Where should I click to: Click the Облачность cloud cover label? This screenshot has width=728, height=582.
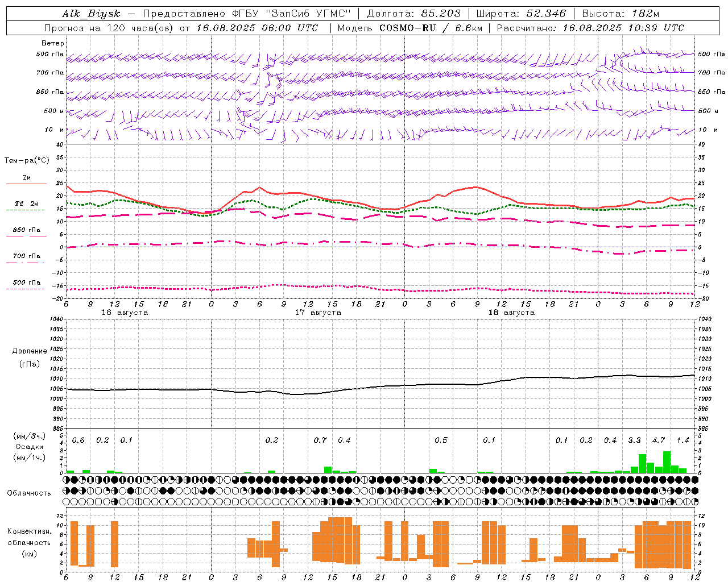[x=29, y=493]
